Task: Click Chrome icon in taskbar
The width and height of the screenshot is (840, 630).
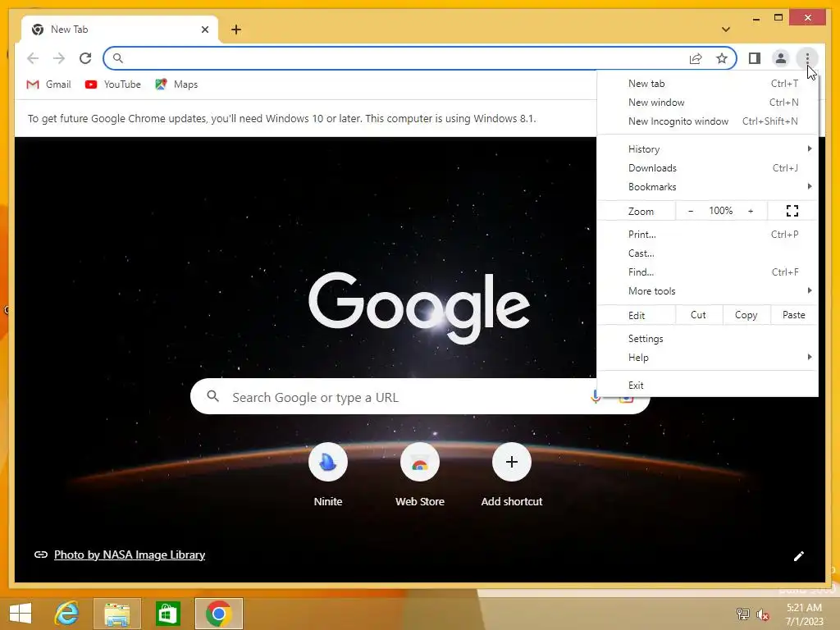Action: pyautogui.click(x=219, y=614)
